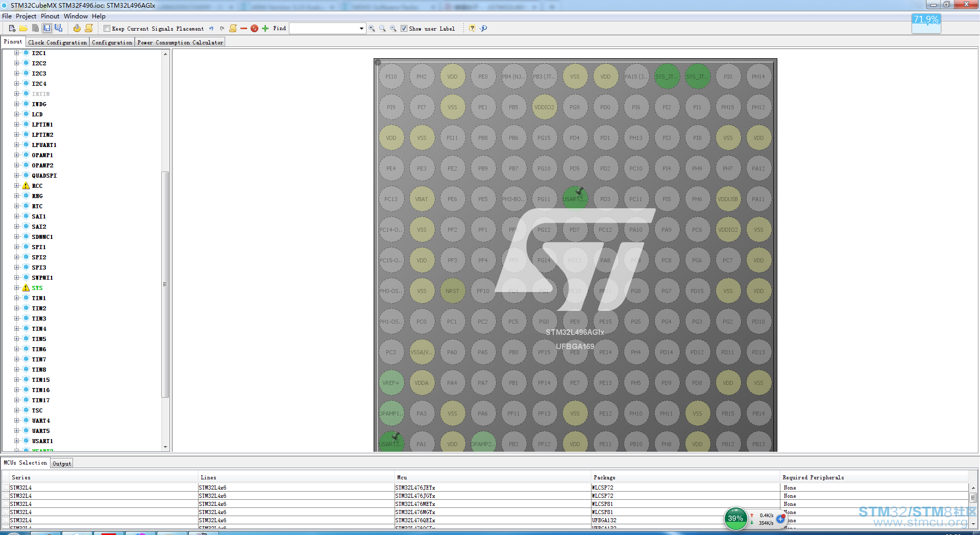The image size is (980, 535).
Task: Click the first magnifier icon after Find
Action: click(x=372, y=29)
